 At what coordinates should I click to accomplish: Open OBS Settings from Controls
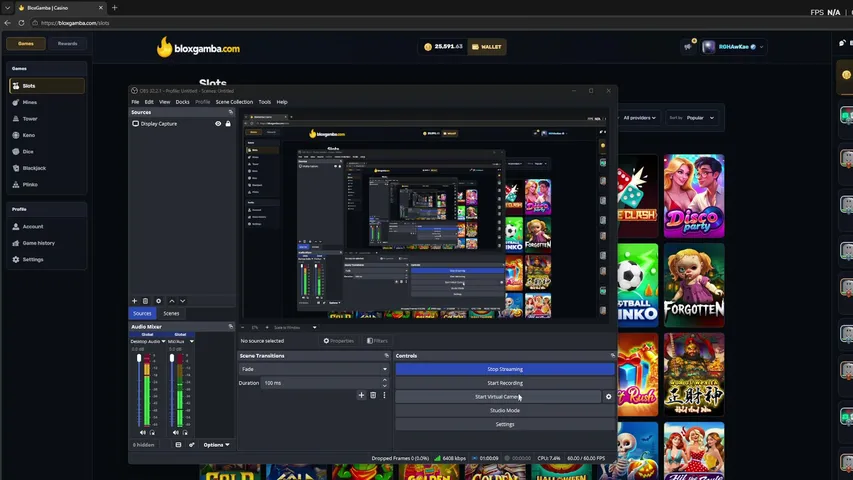[x=505, y=424]
